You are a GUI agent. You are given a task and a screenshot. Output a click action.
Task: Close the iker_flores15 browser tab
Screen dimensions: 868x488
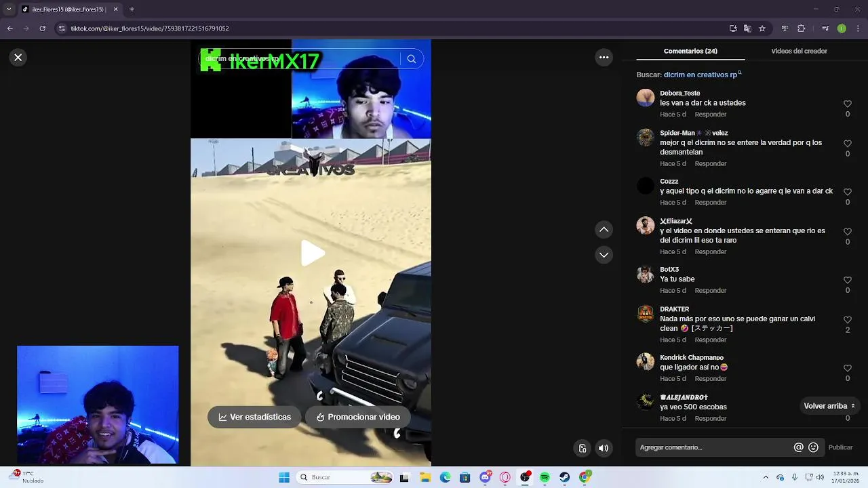tap(115, 9)
